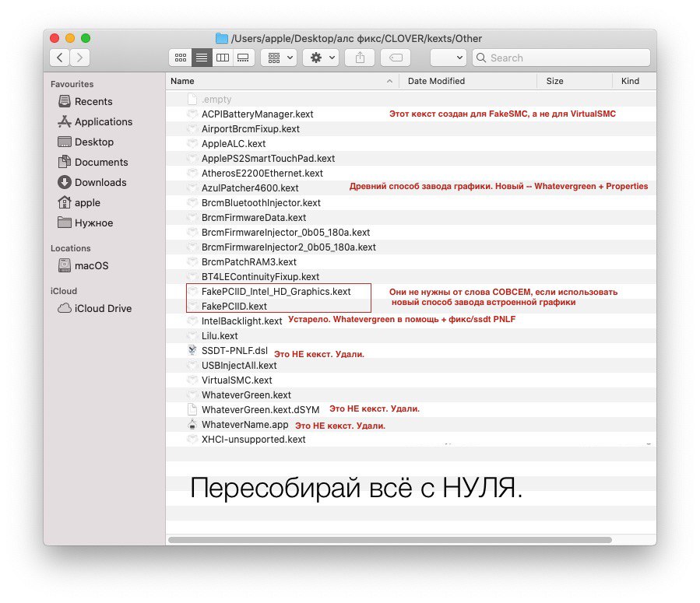Screen dimensions: 700x603
Task: Open iCloud Drive in the sidebar
Action: coord(95,308)
